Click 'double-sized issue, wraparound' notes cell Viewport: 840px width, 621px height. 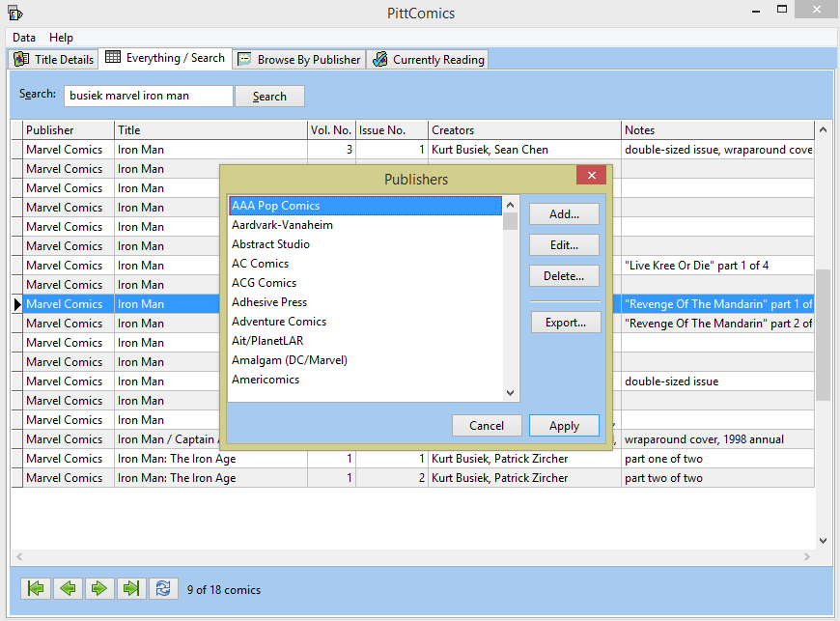point(717,150)
